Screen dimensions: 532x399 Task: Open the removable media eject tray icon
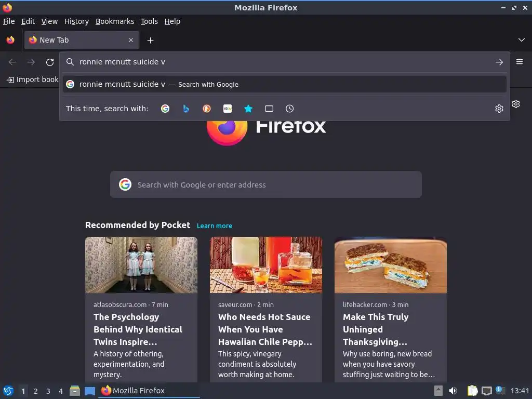[438, 391]
